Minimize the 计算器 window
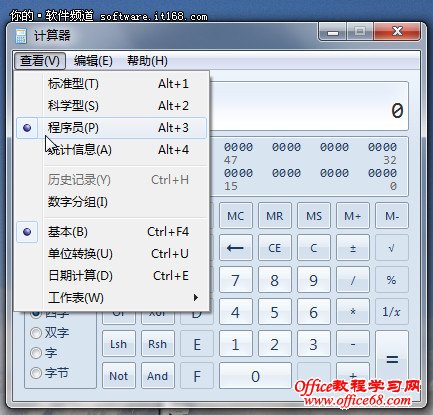 click(333, 32)
